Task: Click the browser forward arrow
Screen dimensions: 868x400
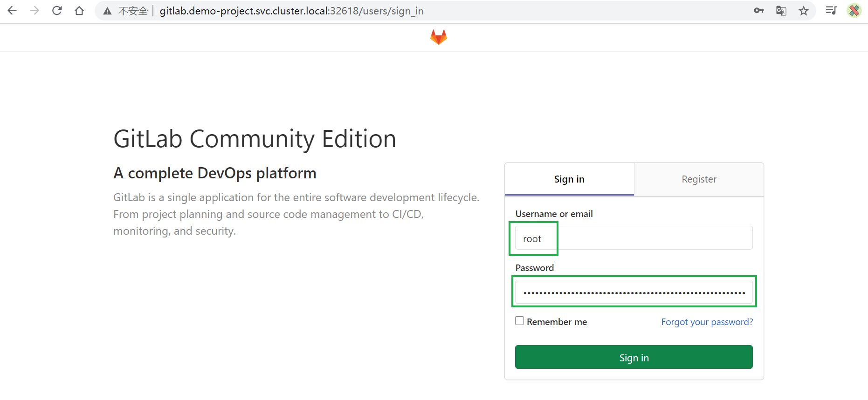Action: point(34,11)
